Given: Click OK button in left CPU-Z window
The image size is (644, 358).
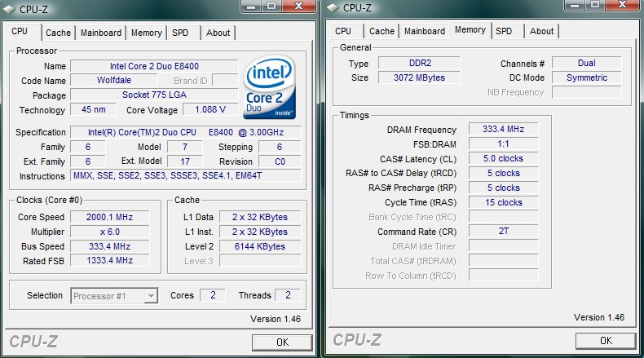Looking at the screenshot, I should tap(282, 343).
